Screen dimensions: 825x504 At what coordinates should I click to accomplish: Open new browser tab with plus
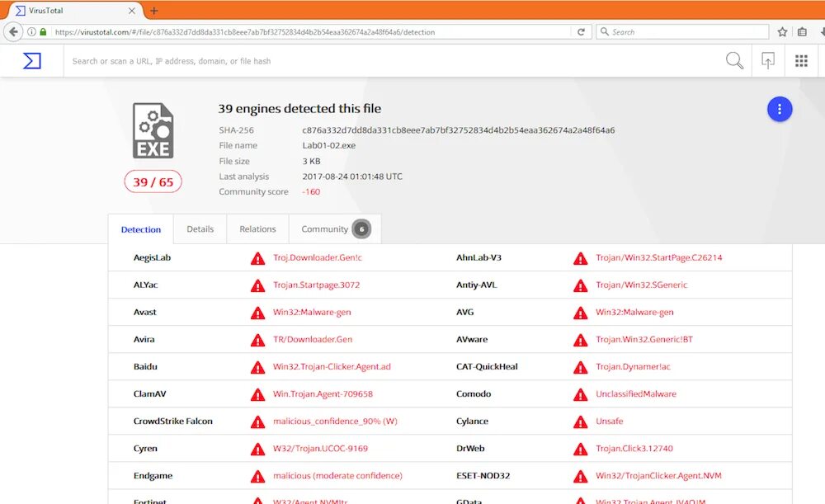(154, 11)
